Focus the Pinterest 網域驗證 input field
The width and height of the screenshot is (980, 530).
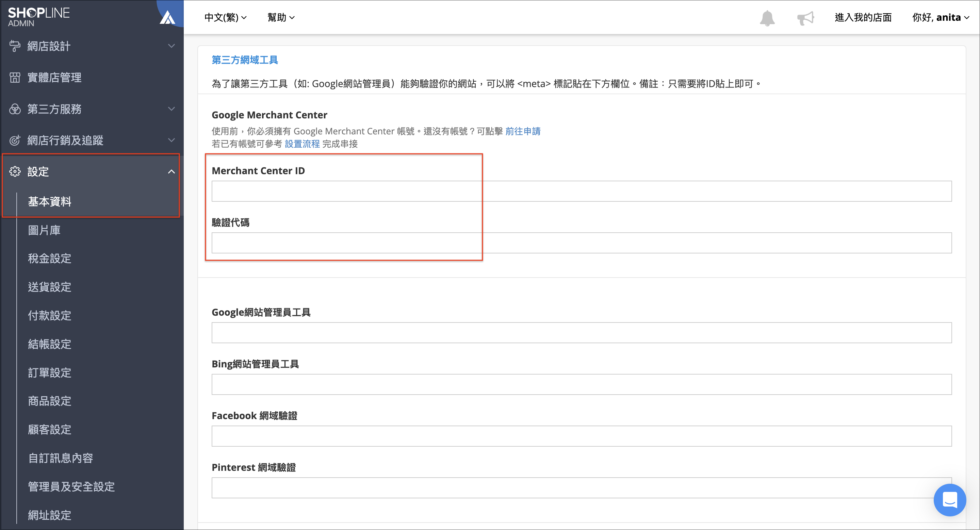[582, 488]
